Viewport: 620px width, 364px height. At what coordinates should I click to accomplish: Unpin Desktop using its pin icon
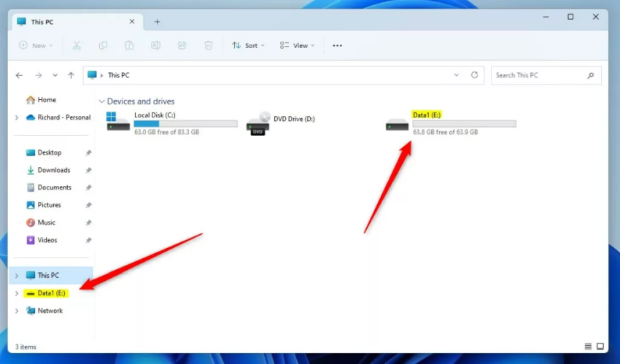(88, 152)
